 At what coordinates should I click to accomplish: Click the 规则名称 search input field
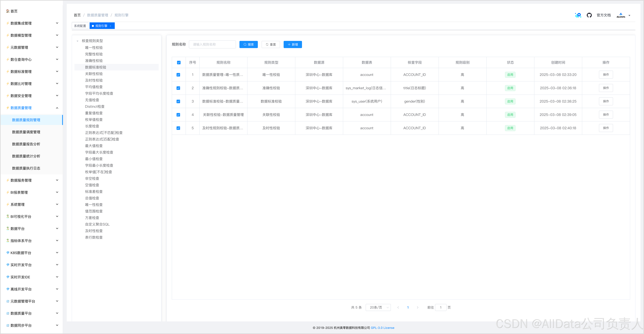(212, 45)
